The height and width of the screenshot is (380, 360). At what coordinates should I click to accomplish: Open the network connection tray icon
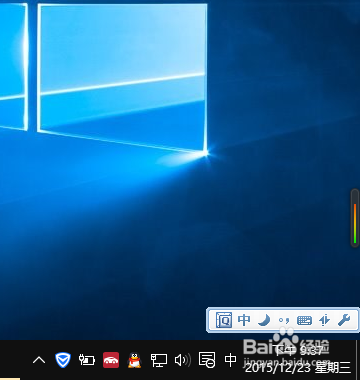pos(159,360)
